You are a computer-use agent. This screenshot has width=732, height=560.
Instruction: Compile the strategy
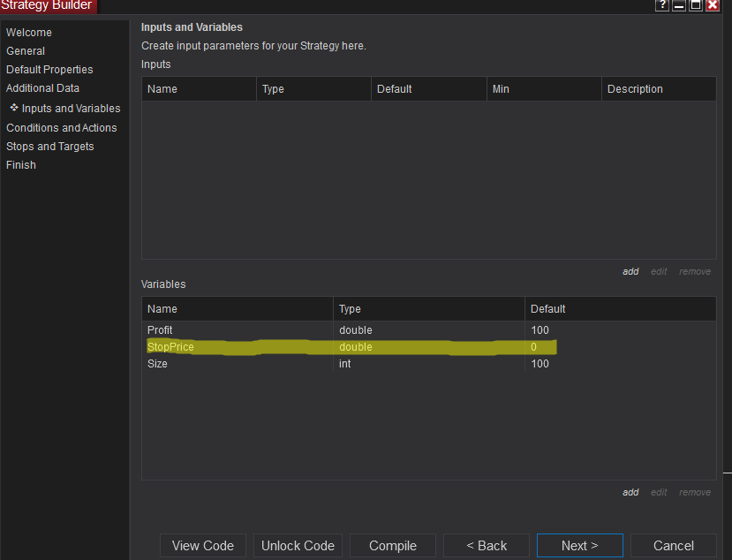click(393, 546)
